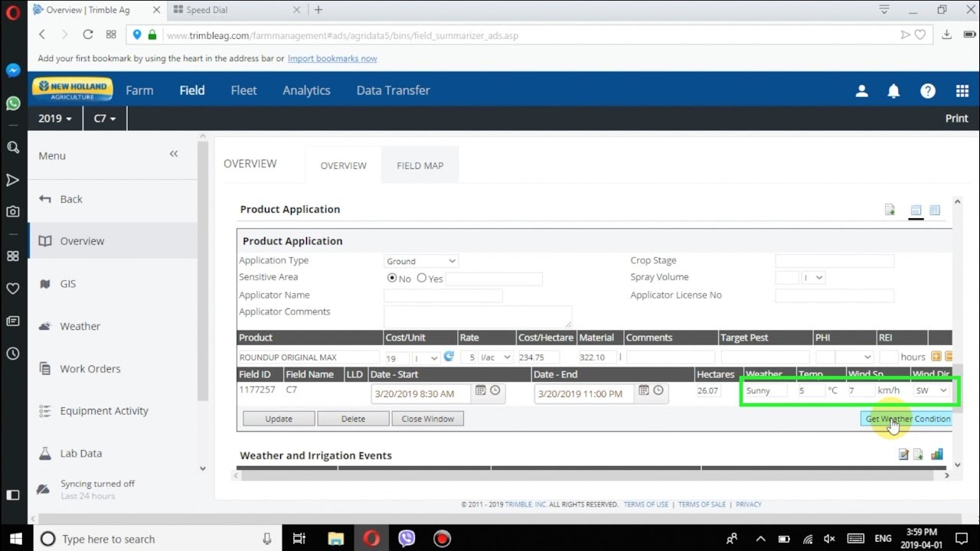Click the Weather field showing Sunny
Screen dimensions: 980x551
click(x=766, y=390)
